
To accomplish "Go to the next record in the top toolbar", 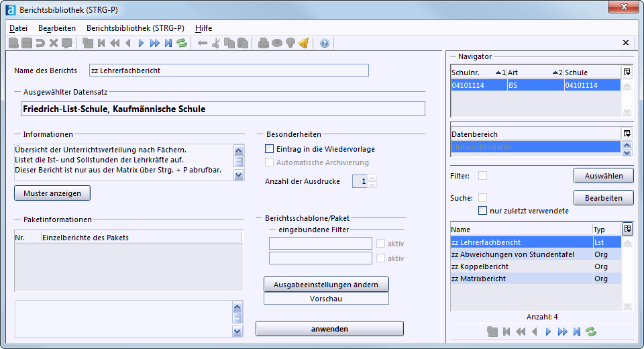I will tap(141, 44).
